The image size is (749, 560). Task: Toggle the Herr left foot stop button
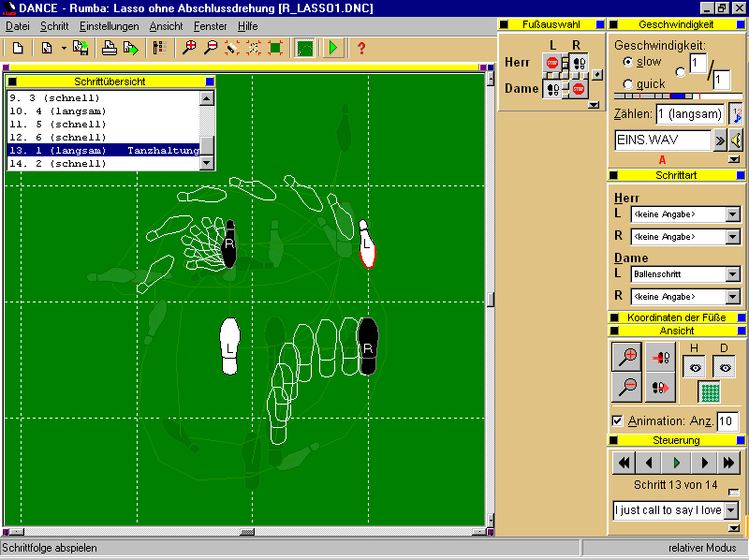pos(552,63)
